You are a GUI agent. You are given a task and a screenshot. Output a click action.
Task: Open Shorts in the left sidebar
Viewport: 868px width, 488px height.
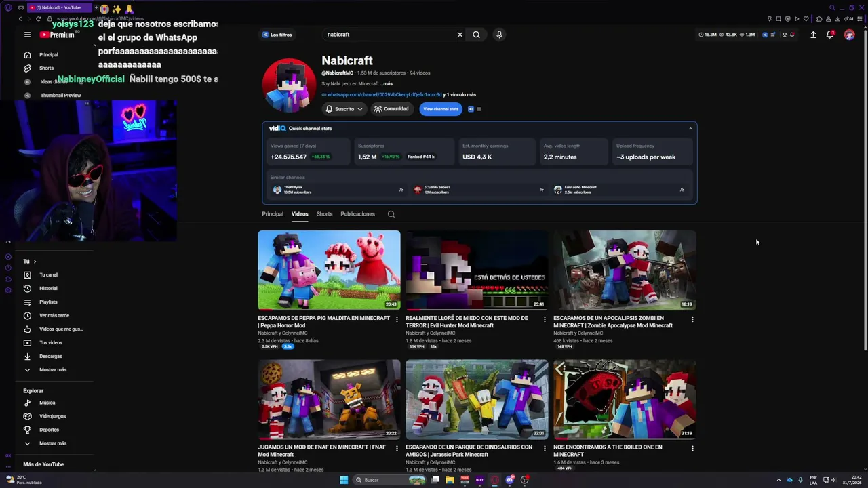tap(46, 68)
